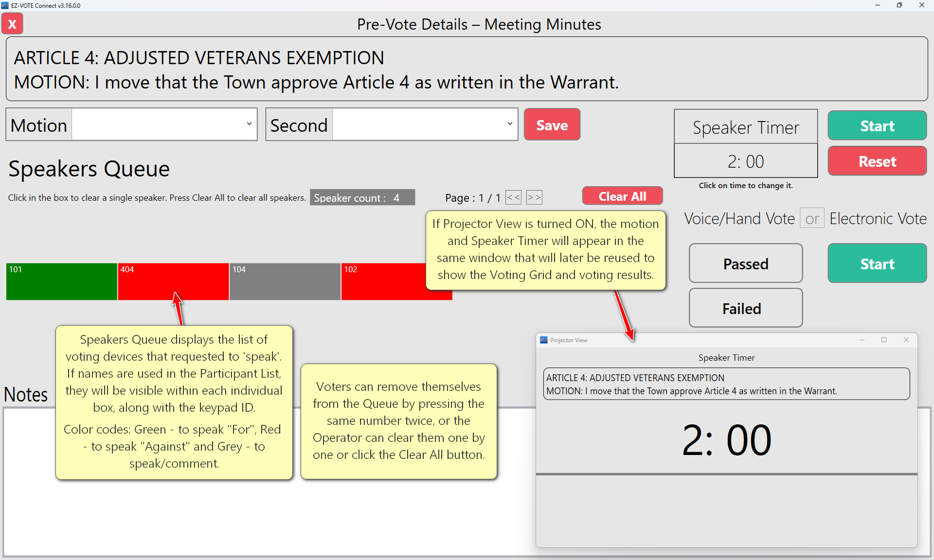934x560 pixels.
Task: Go to previous speakers page arrow
Action: tap(513, 197)
